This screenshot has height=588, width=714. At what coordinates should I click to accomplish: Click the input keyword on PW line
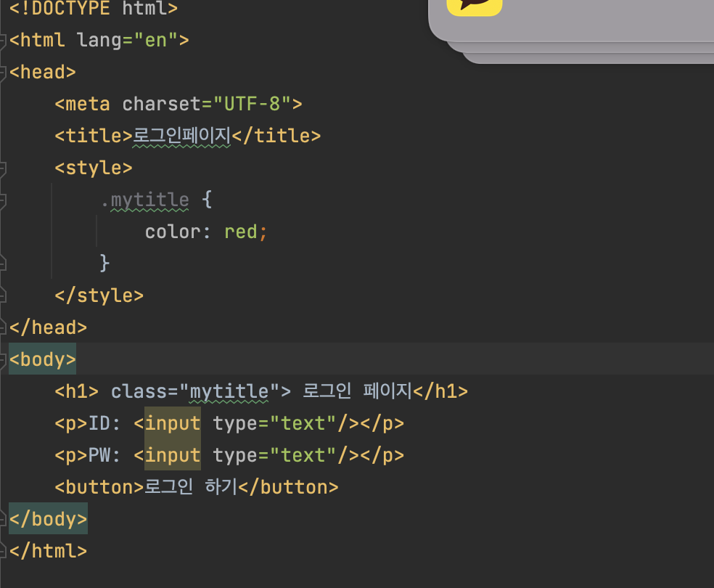173,455
